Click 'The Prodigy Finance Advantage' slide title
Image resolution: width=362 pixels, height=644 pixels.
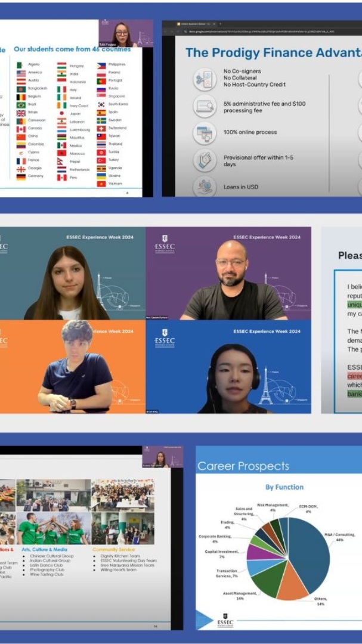tap(273, 52)
